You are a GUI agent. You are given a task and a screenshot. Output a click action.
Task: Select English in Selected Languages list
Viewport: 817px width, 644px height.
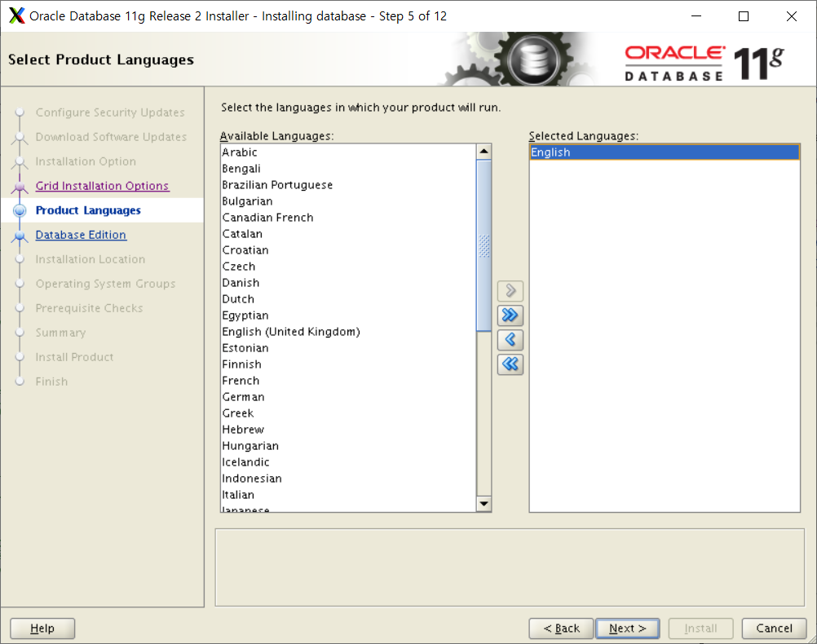(665, 152)
